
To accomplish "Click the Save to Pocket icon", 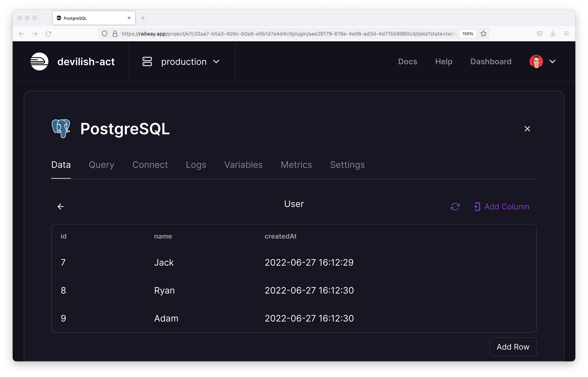I will pyautogui.click(x=539, y=34).
